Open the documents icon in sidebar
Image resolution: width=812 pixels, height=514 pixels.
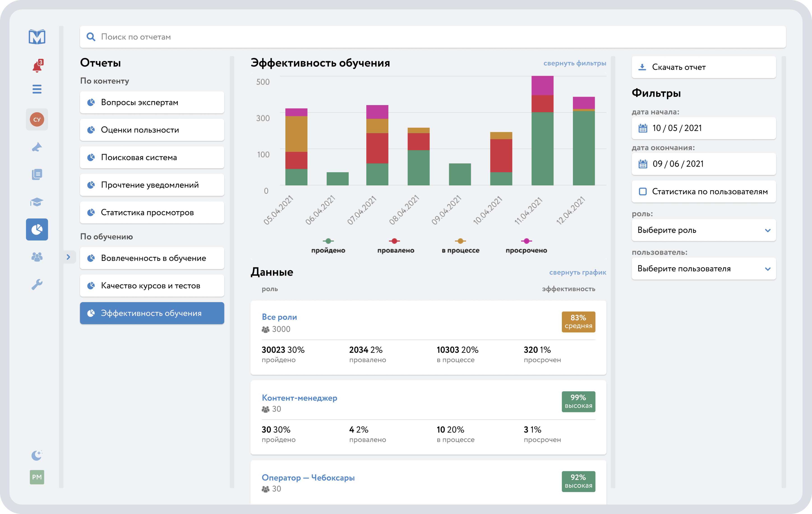[37, 174]
